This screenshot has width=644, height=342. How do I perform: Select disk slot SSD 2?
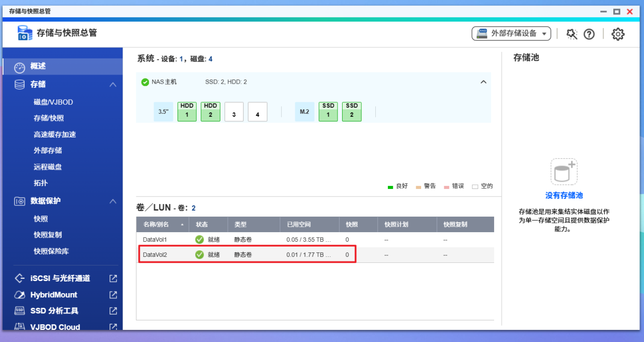pos(352,111)
